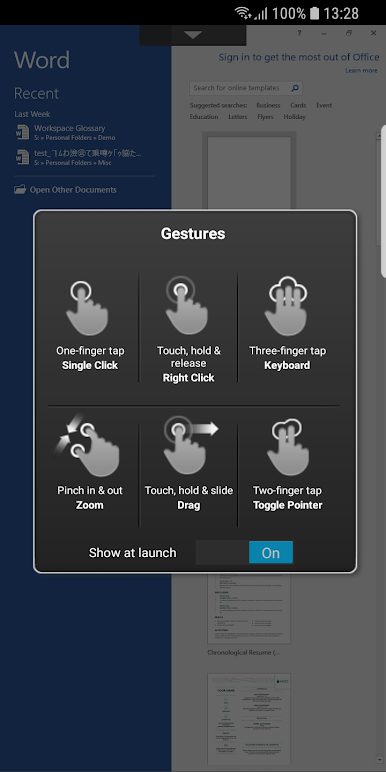Tap the Touch, hold & release Right Click icon
Screen dimensions: 386x772
186,305
